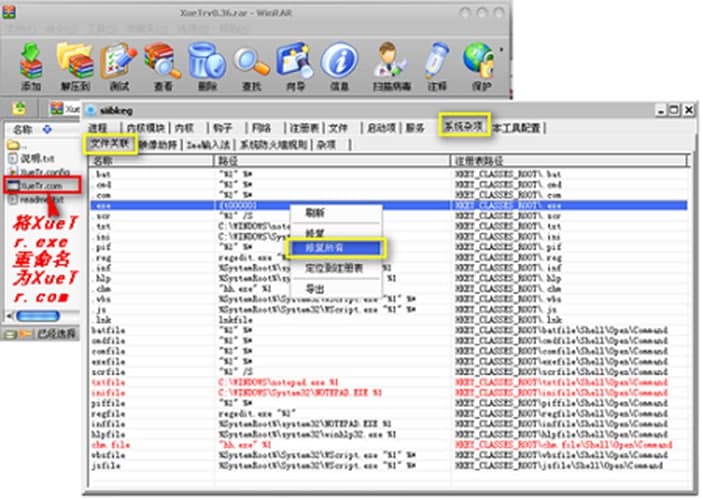Click 导出 (Export) in the context menu
Viewport: 703px width, 500px height.
[316, 288]
